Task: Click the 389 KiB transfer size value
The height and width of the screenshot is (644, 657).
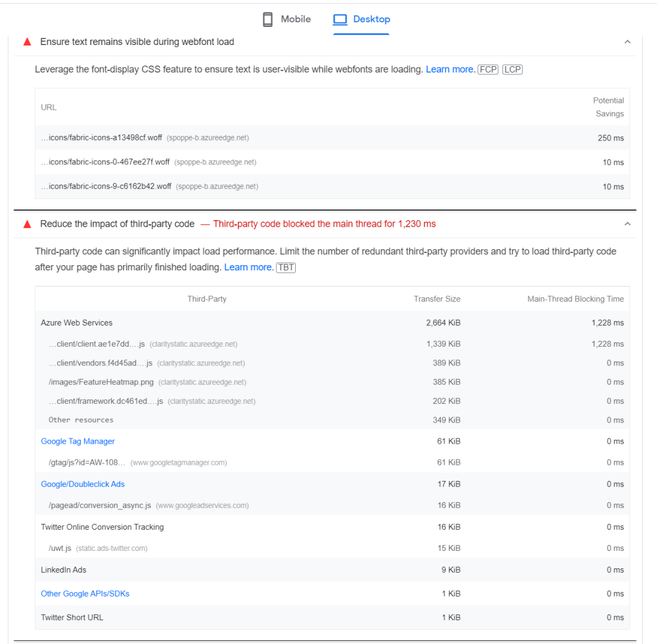Action: coord(447,363)
